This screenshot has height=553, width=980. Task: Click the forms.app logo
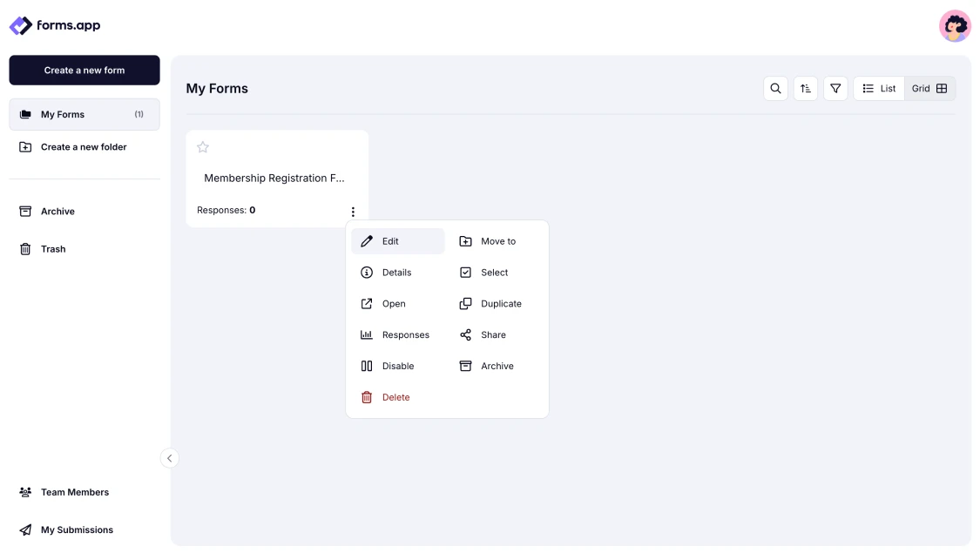coord(55,25)
